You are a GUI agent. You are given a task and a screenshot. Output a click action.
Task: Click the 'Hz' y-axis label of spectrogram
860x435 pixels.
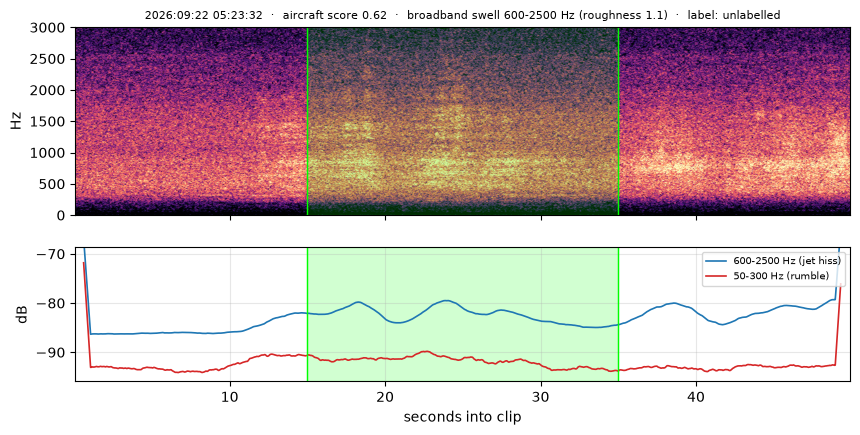click(16, 121)
